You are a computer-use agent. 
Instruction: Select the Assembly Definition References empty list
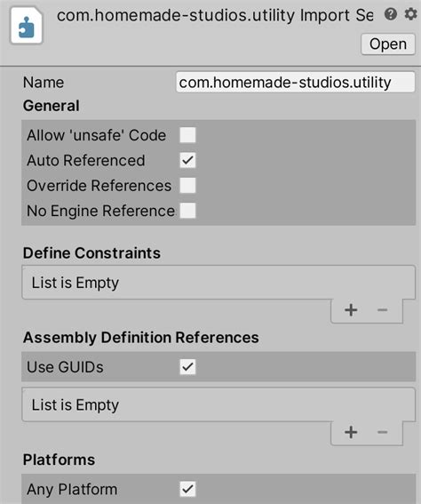point(218,404)
